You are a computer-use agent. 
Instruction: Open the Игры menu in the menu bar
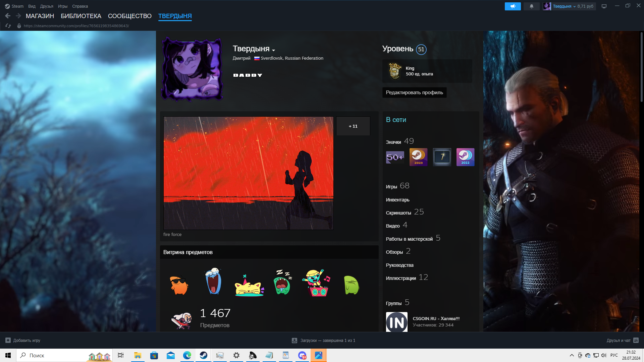(x=62, y=6)
